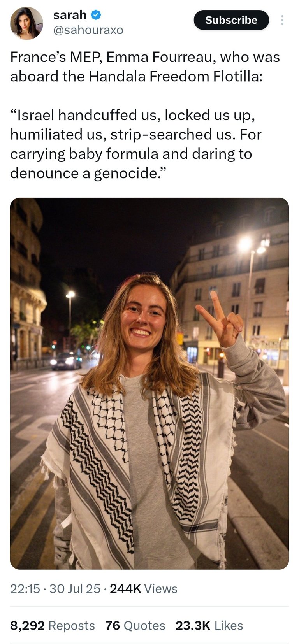The width and height of the screenshot is (299, 644).
Task: Click the 22:15 timestamp
Action: coord(25,589)
